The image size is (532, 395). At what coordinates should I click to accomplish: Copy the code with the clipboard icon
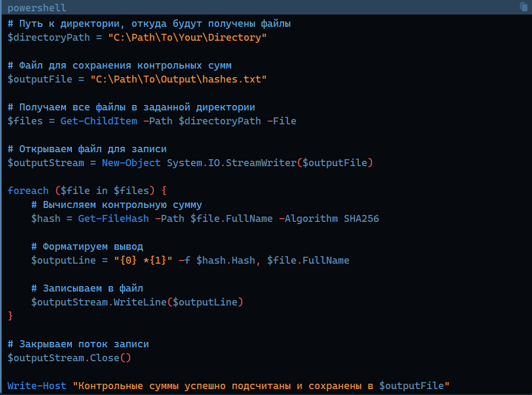pyautogui.click(x=523, y=7)
